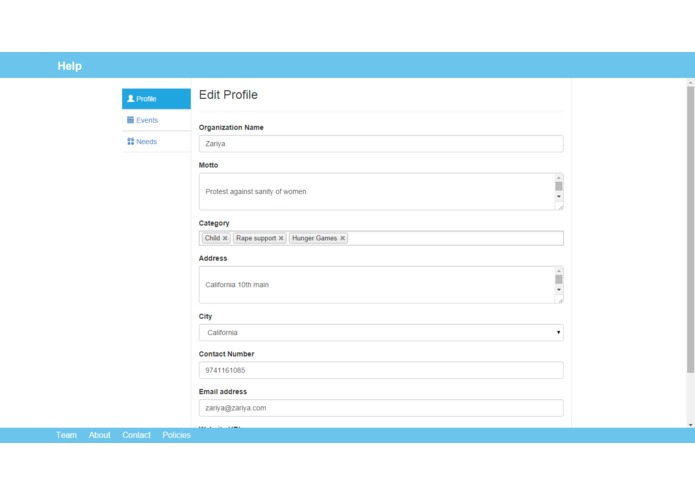Image resolution: width=695 pixels, height=494 pixels.
Task: Click the Rape support tag label
Action: (x=256, y=238)
